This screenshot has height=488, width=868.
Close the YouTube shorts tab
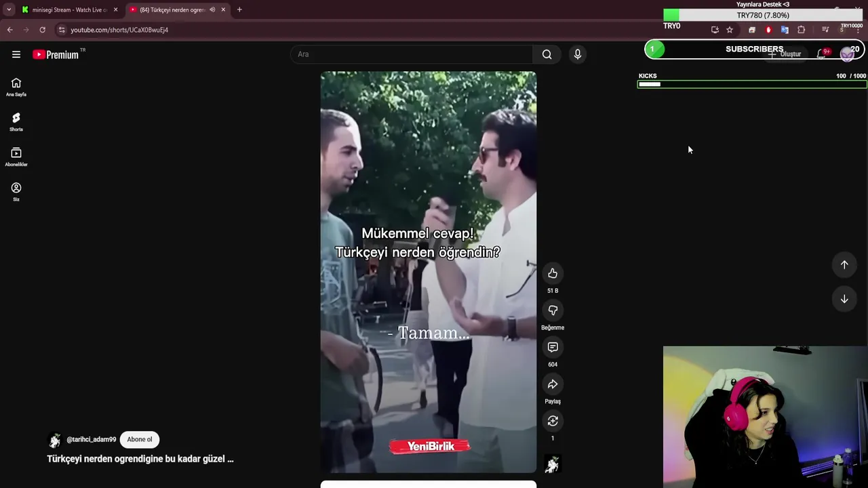click(223, 9)
